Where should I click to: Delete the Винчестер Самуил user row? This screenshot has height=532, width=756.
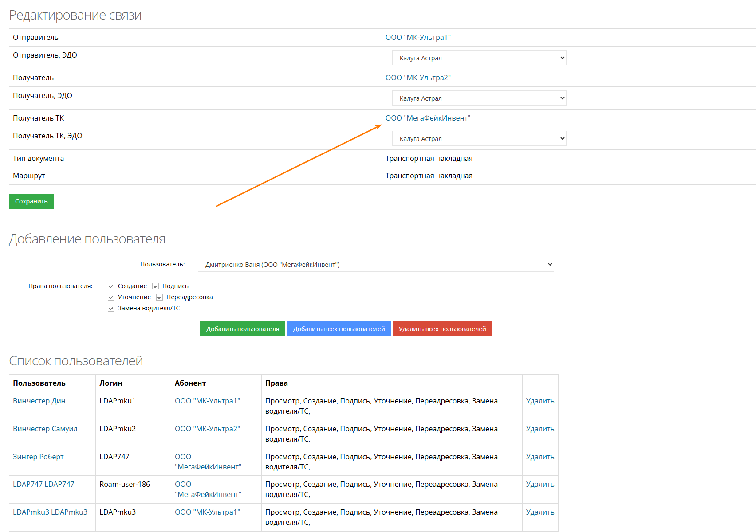pos(540,429)
